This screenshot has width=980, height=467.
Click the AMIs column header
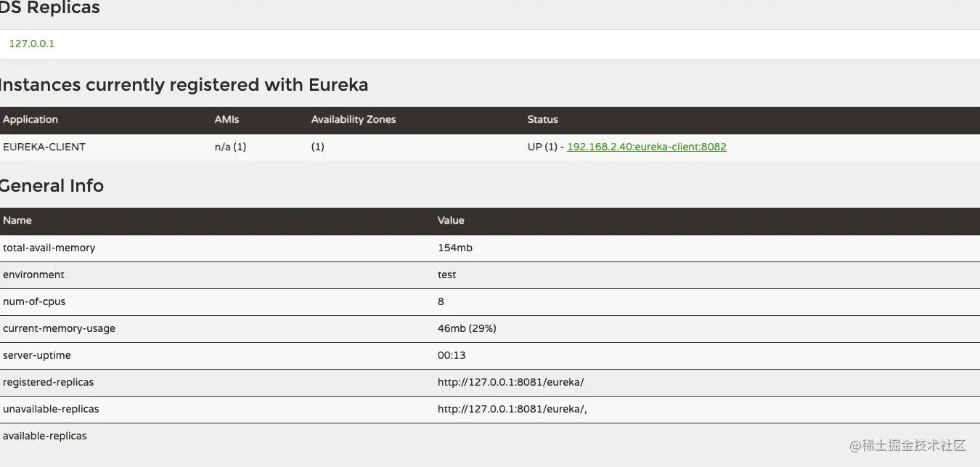pos(226,120)
